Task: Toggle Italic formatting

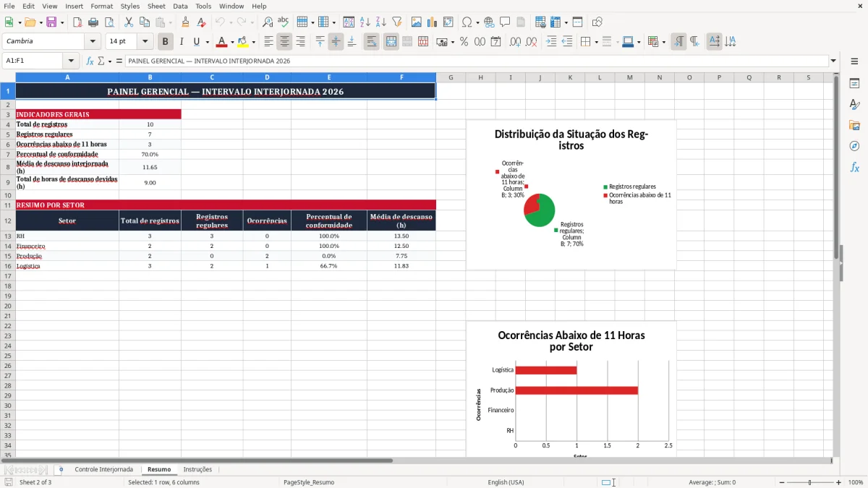Action: pos(182,42)
